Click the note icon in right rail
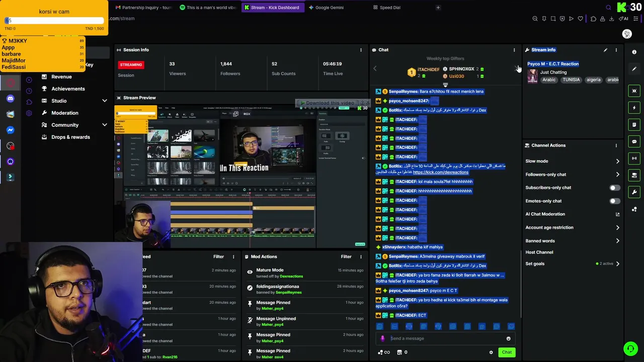 (x=634, y=125)
